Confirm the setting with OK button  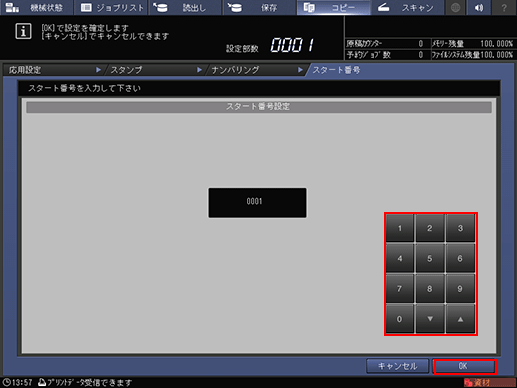(465, 366)
